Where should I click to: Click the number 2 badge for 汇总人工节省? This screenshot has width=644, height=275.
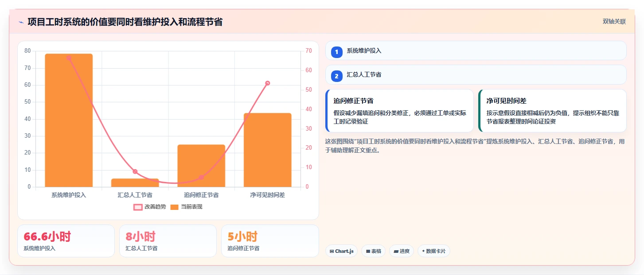click(336, 76)
